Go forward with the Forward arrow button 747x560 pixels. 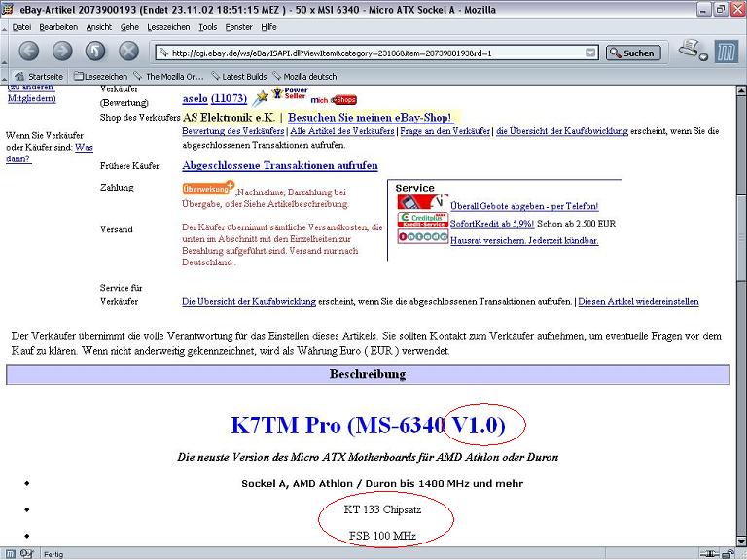(x=62, y=51)
